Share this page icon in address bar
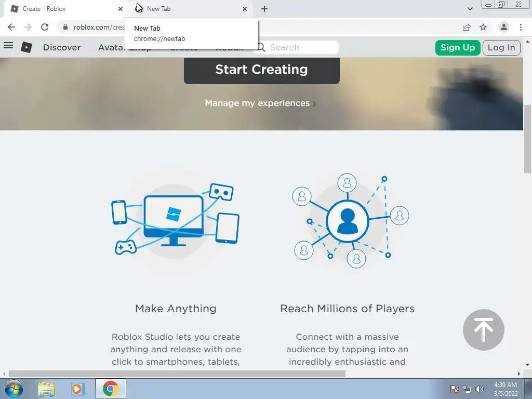 (x=467, y=27)
